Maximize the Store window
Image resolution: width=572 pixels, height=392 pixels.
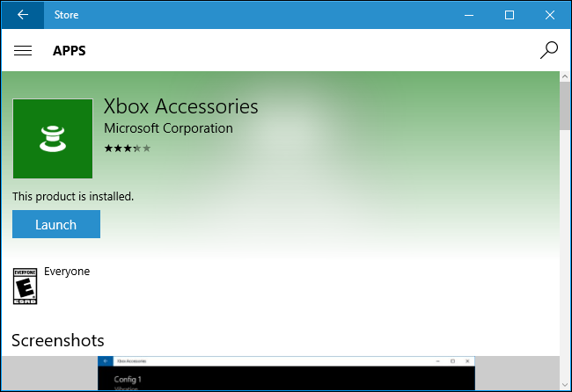[x=510, y=15]
